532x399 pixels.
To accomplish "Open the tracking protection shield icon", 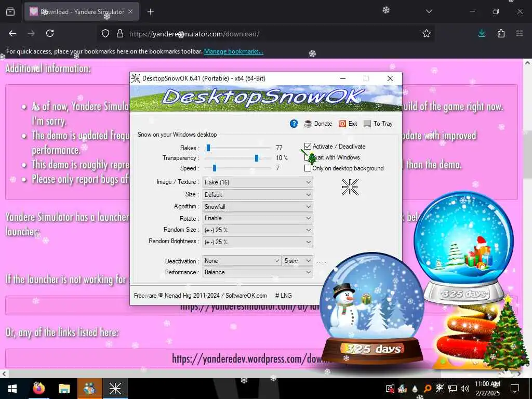I will [x=105, y=34].
